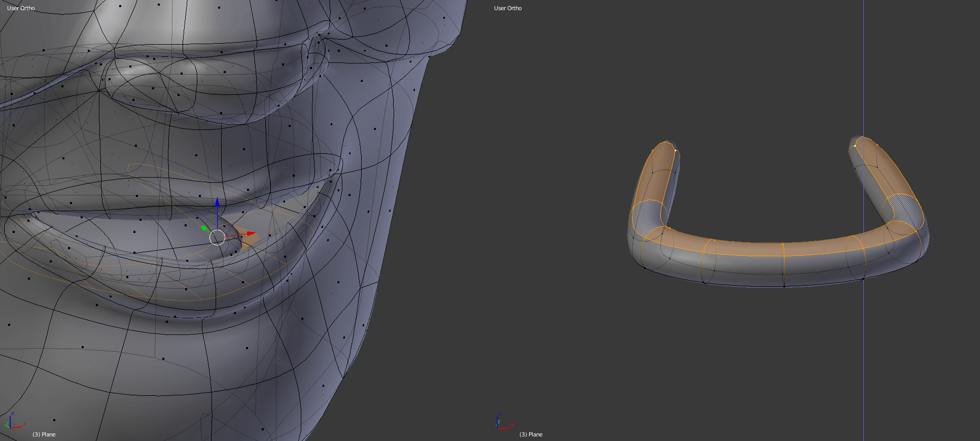Viewport: 980px width, 441px height.
Task: Select the bottom center vertex of the tube mesh
Action: pyautogui.click(x=784, y=287)
